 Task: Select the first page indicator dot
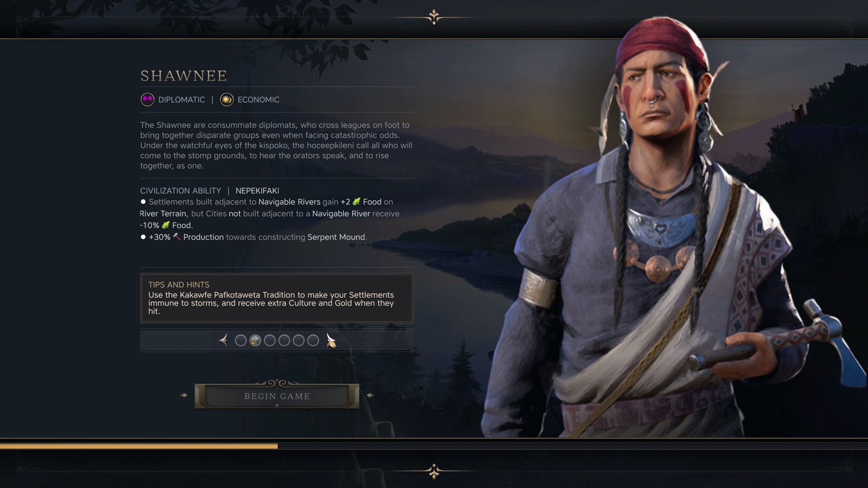[241, 340]
